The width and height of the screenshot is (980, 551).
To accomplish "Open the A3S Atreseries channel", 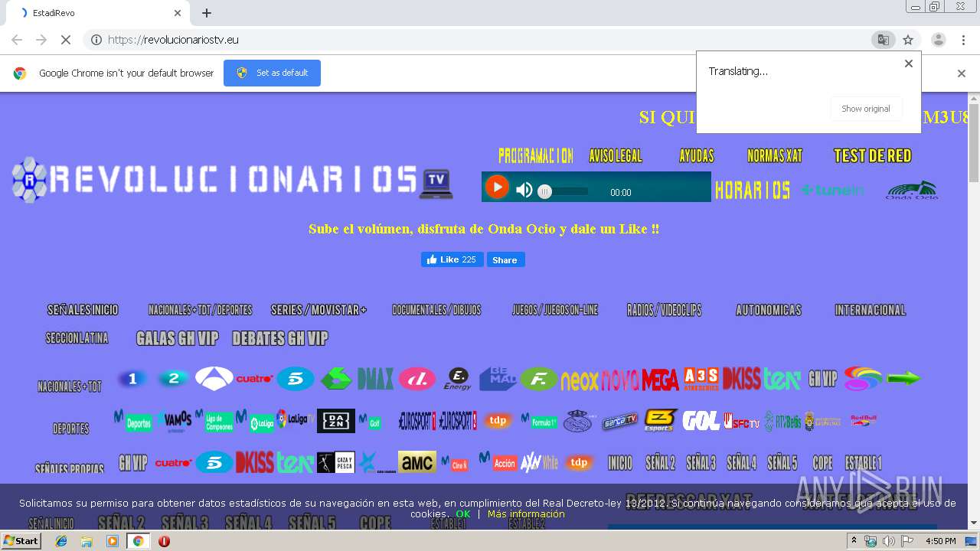I will pos(701,379).
